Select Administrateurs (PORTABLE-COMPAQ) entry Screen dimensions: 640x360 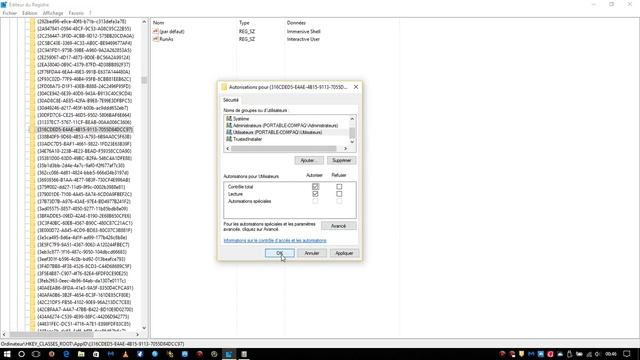point(285,125)
